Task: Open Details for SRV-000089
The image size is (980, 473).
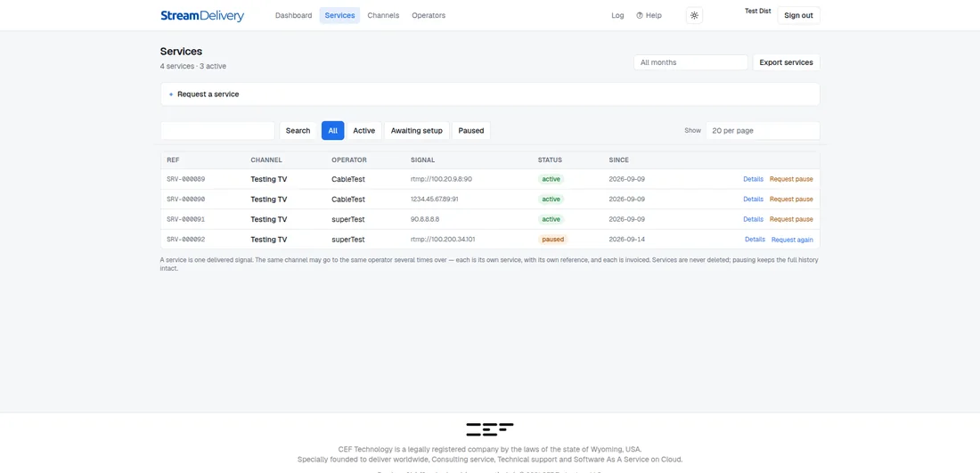Action: point(753,179)
